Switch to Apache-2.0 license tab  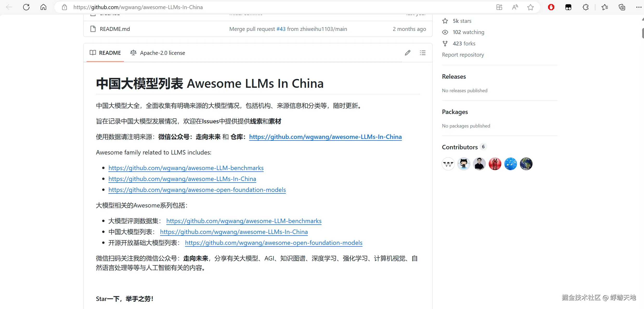coord(158,53)
